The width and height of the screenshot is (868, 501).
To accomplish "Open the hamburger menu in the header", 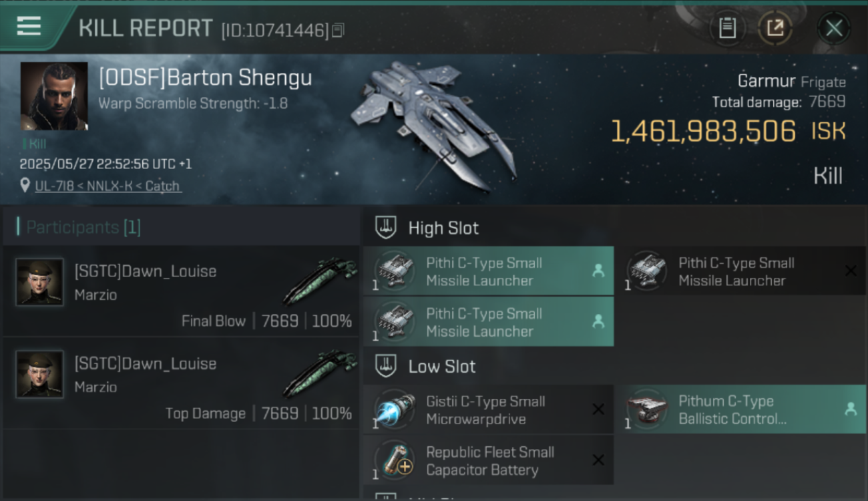I will [29, 27].
